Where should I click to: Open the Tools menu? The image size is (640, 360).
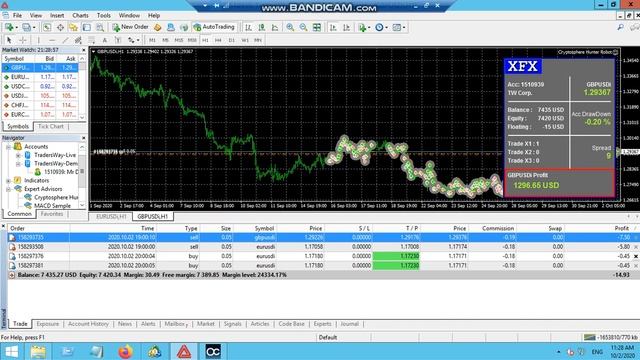[x=104, y=15]
